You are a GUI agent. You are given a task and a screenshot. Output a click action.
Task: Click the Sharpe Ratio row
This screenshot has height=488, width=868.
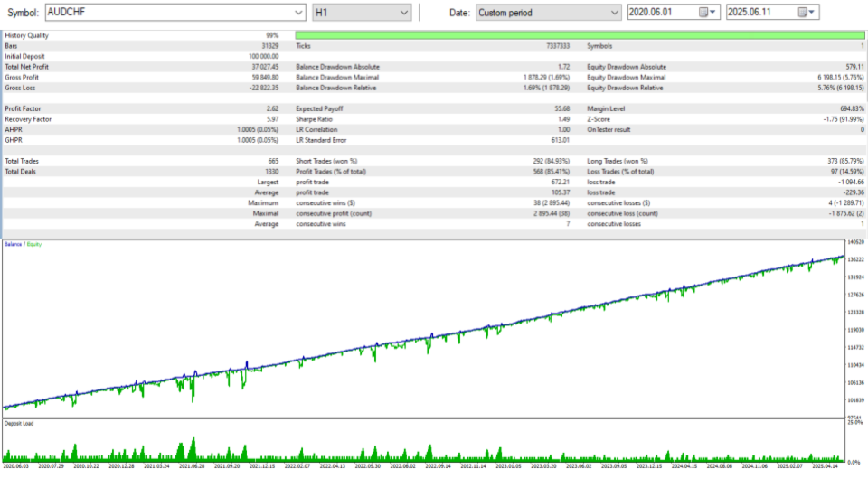click(433, 119)
